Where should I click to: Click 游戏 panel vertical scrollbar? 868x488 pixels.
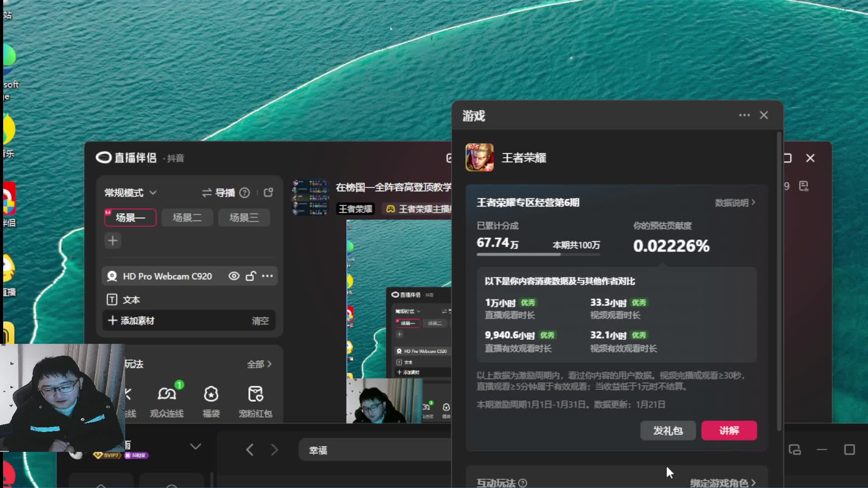(779, 280)
